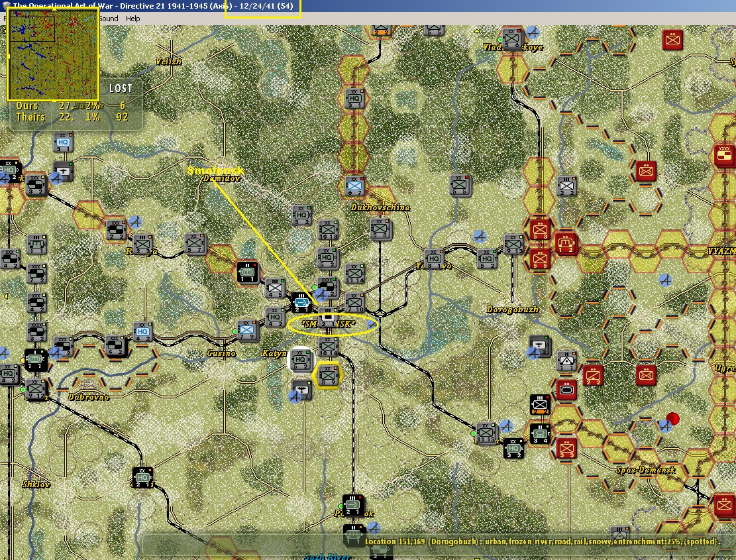736x560 pixels.
Task: Select the 9-12 infantry above Dubrovno
Action: click(35, 390)
